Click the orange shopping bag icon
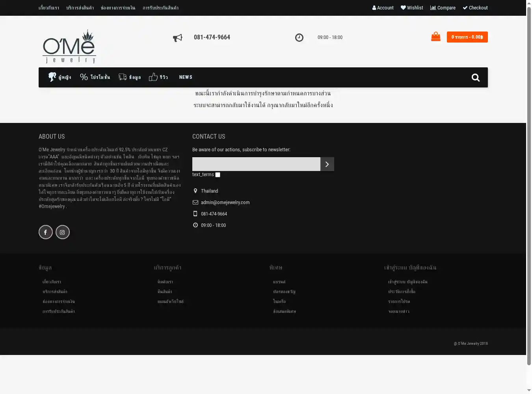This screenshot has width=532, height=394. click(435, 37)
